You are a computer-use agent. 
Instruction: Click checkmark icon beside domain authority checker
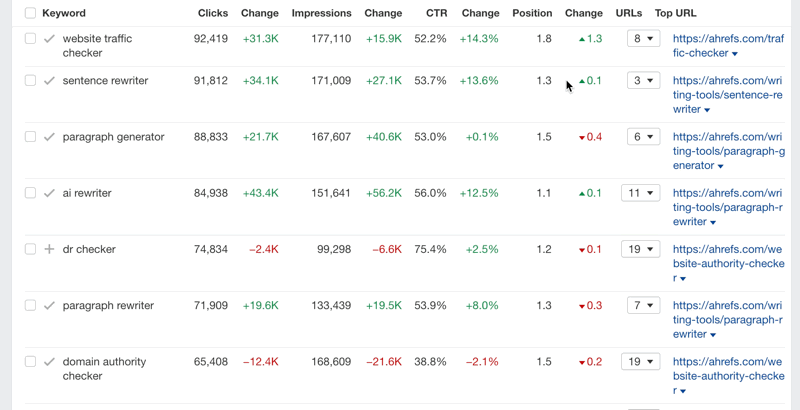(x=49, y=362)
